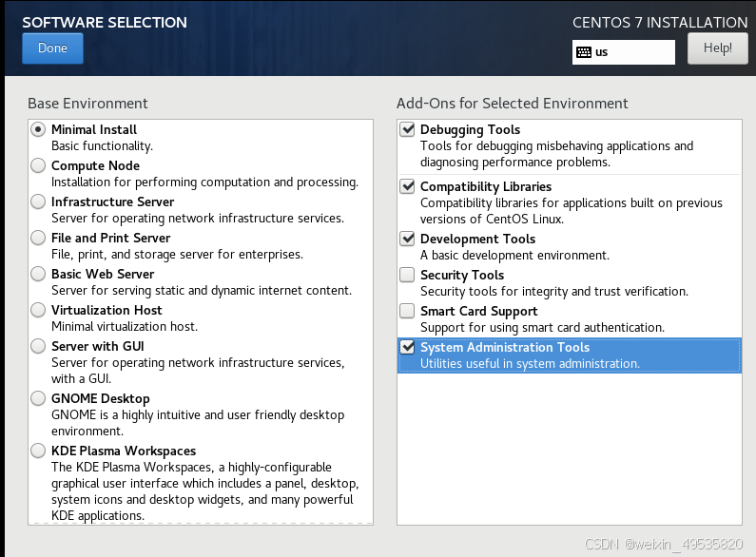
Task: Uncheck the Compatibility Libraries checkbox
Action: point(407,186)
